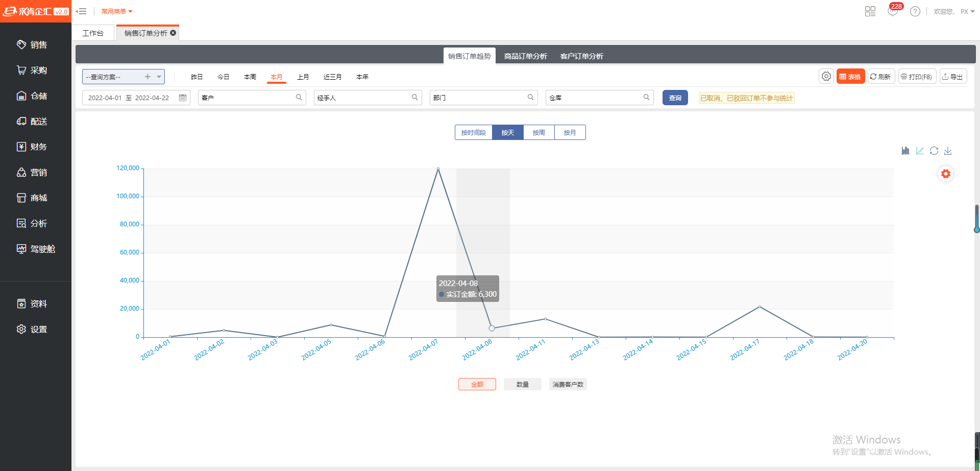Open the 常用菜单 dropdown
The width and height of the screenshot is (980, 471).
point(117,11)
